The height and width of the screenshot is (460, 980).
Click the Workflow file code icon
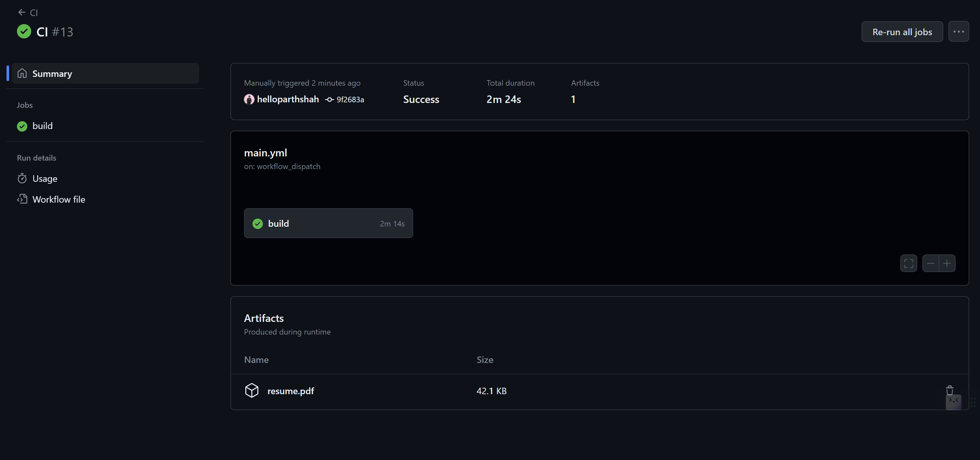(22, 199)
